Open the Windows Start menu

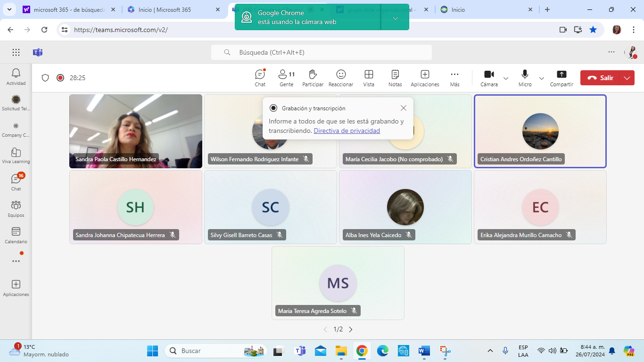point(152,351)
